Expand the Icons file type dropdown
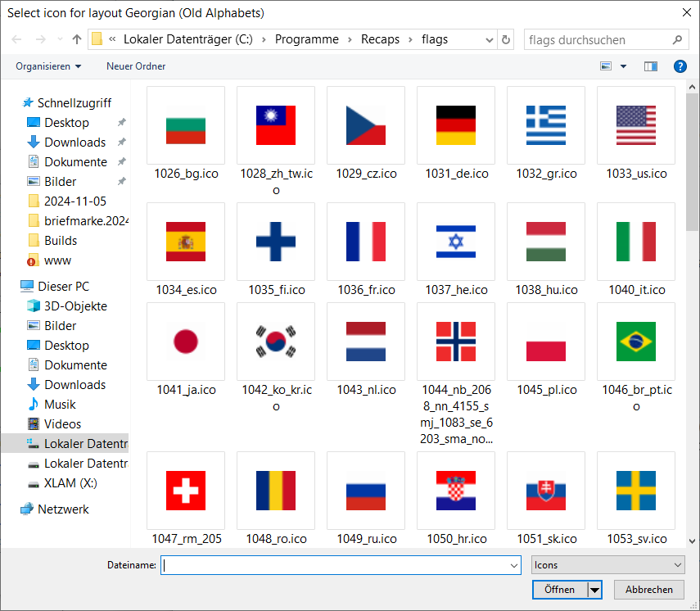This screenshot has width=700, height=611. [x=677, y=565]
